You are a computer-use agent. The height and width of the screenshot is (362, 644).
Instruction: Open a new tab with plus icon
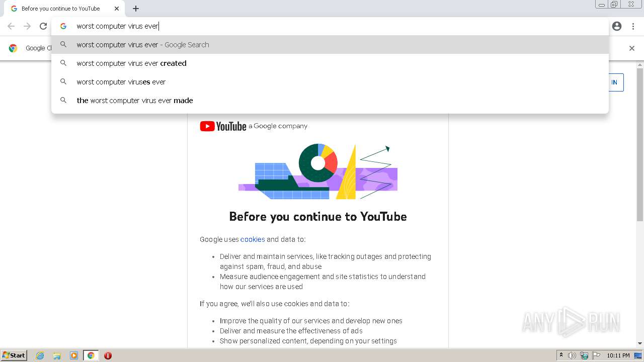coord(136,9)
